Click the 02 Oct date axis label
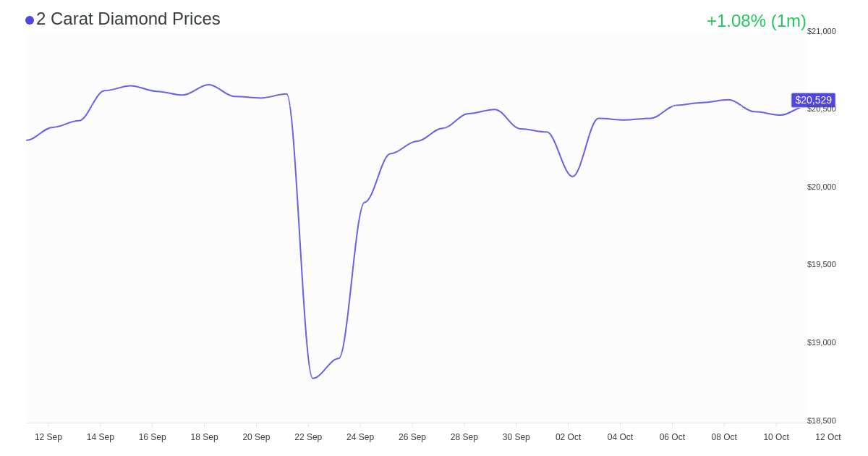The image size is (868, 456). (x=568, y=437)
